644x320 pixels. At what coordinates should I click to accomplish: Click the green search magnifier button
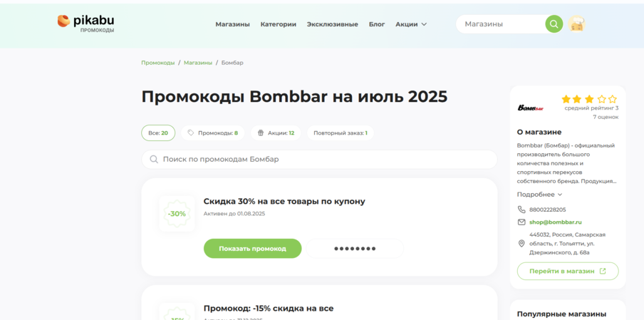pyautogui.click(x=554, y=24)
